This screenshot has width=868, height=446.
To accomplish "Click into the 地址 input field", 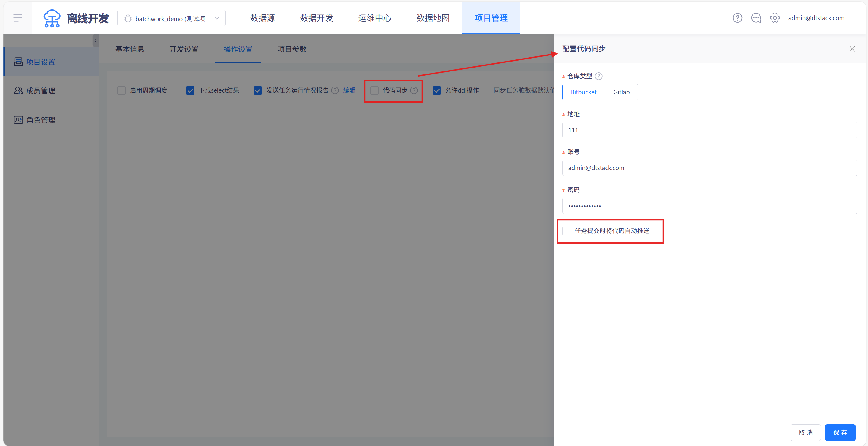I will point(709,130).
